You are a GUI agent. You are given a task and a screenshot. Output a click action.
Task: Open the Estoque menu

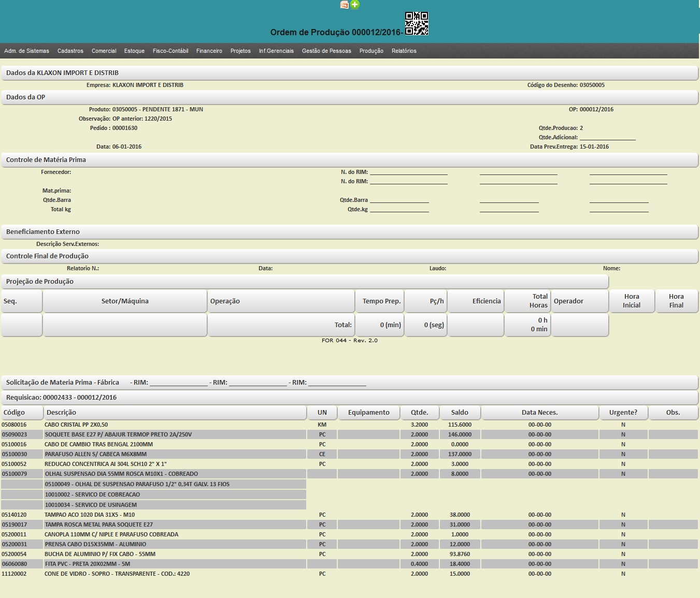(x=134, y=51)
